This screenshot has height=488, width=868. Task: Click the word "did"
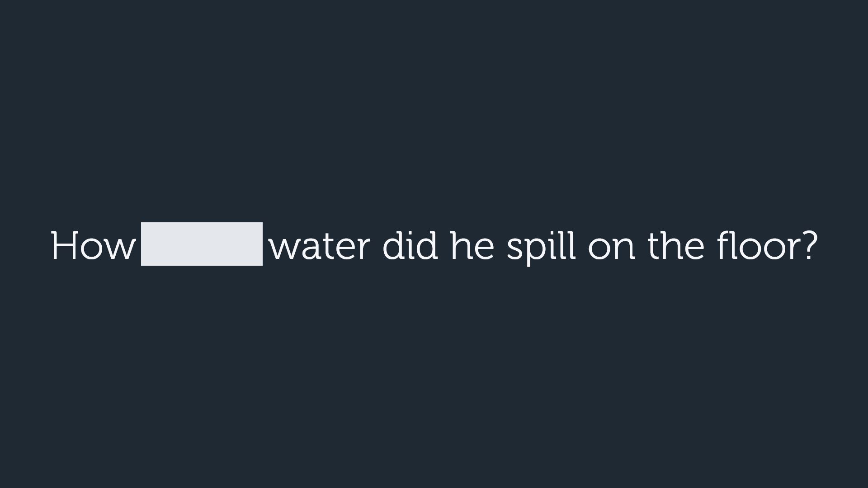pos(410,246)
